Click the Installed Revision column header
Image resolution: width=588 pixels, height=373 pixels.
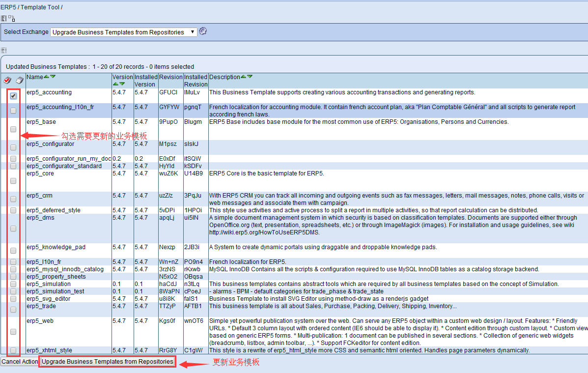click(196, 81)
